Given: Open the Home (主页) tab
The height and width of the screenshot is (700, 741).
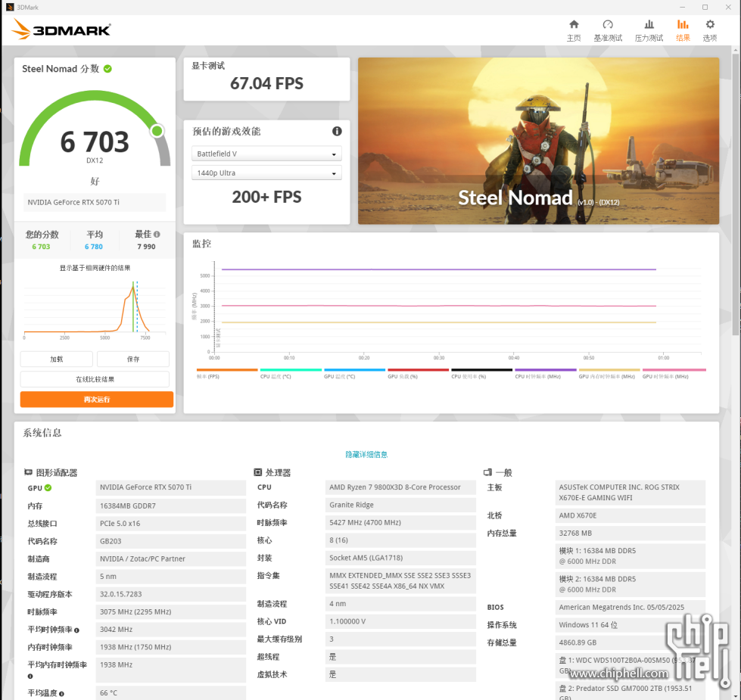Looking at the screenshot, I should [x=573, y=30].
